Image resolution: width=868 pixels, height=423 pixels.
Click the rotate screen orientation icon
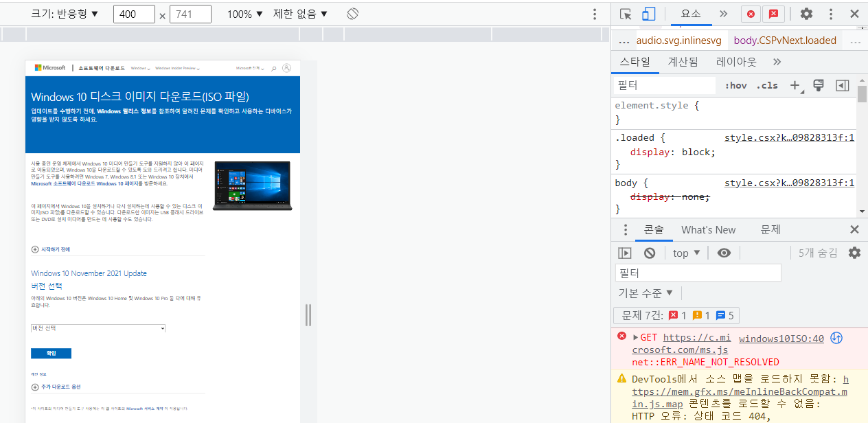[x=352, y=14]
